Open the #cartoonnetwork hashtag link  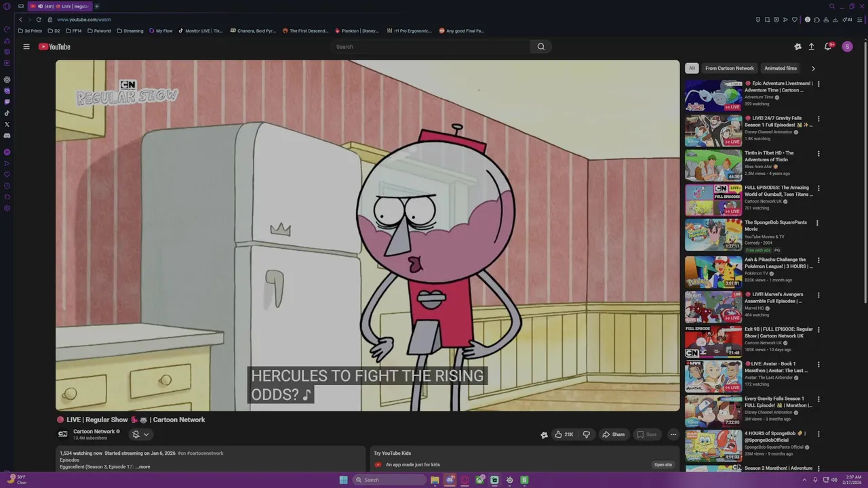point(205,453)
